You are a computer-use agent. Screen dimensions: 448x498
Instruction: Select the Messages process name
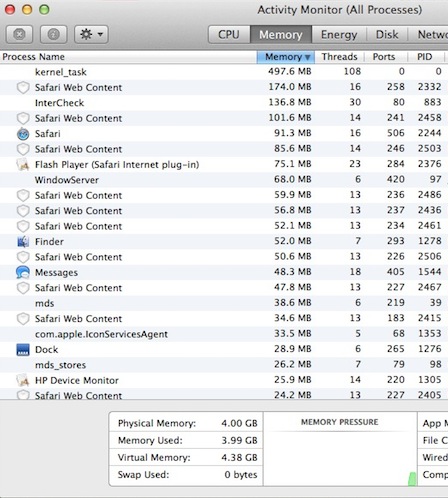point(56,272)
